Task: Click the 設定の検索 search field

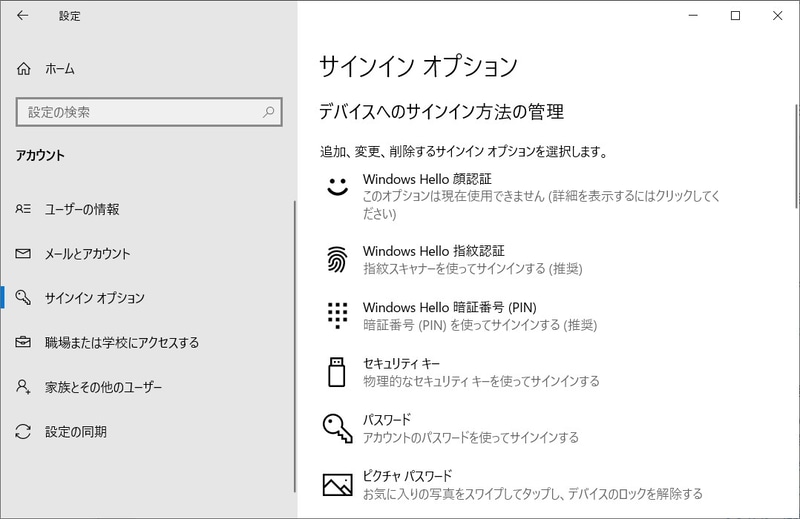Action: 149,112
